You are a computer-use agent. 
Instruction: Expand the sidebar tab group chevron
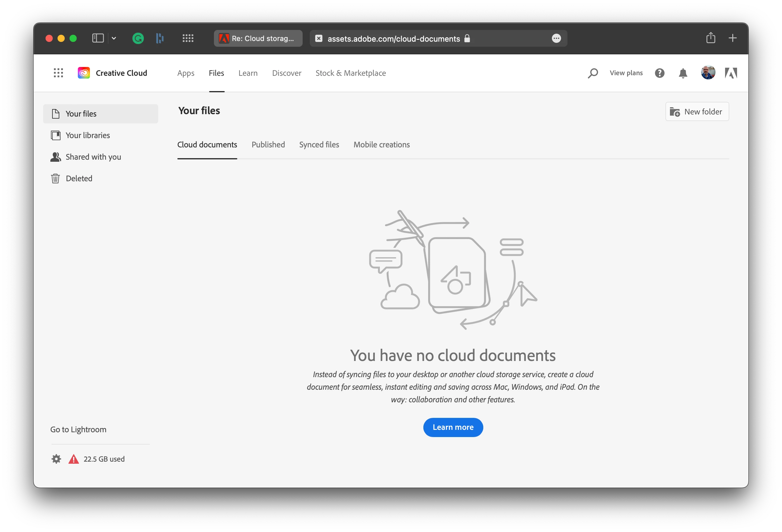click(114, 38)
